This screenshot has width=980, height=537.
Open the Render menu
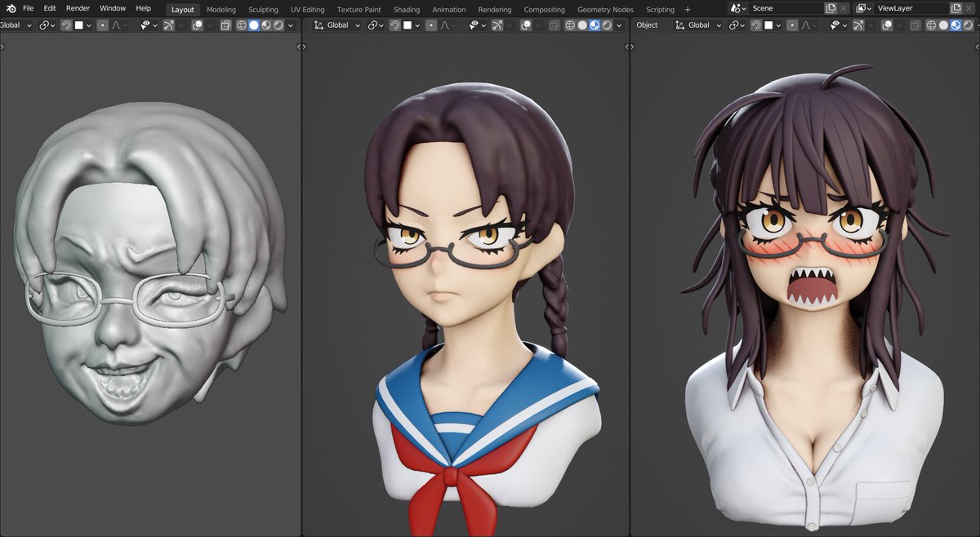pos(78,8)
